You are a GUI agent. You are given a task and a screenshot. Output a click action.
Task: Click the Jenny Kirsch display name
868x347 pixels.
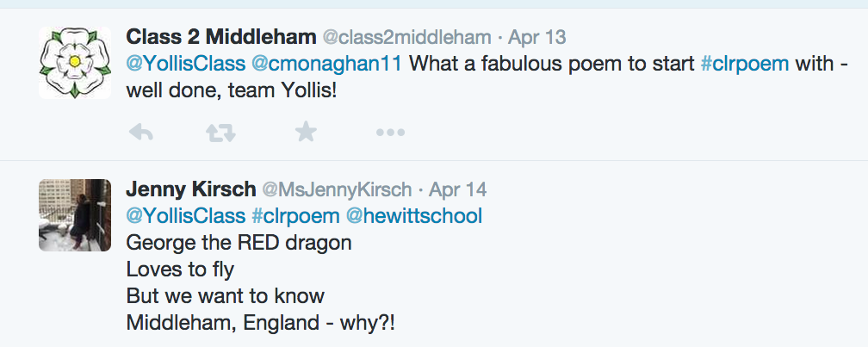(190, 189)
